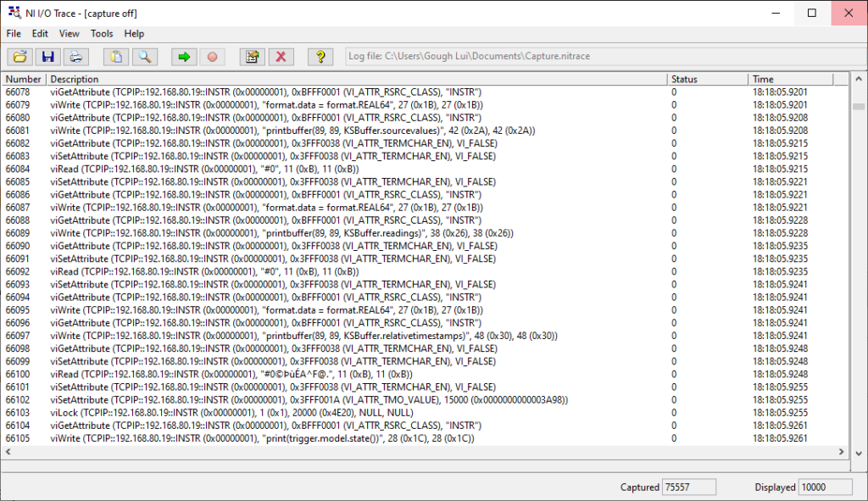The width and height of the screenshot is (868, 501).
Task: Click the Status column header
Action: point(708,79)
